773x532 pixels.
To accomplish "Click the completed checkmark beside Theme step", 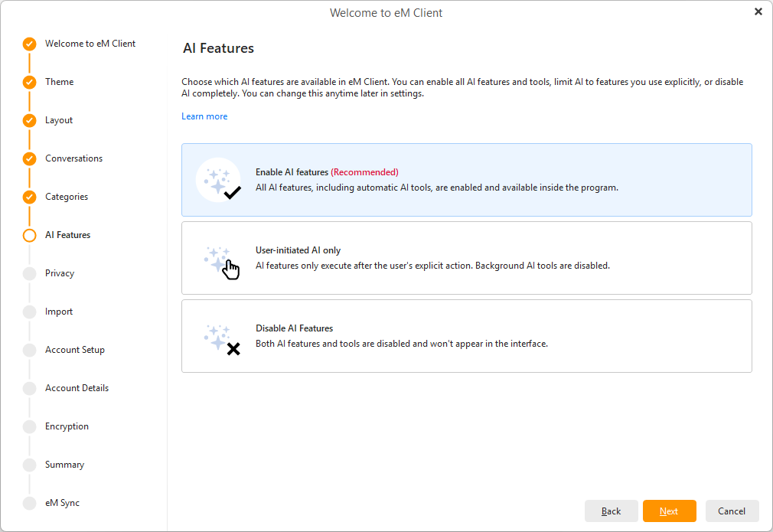I will pyautogui.click(x=30, y=82).
